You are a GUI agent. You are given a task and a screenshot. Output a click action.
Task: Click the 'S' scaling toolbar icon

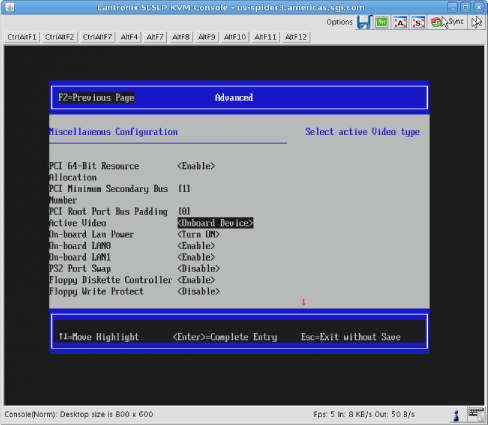point(418,22)
